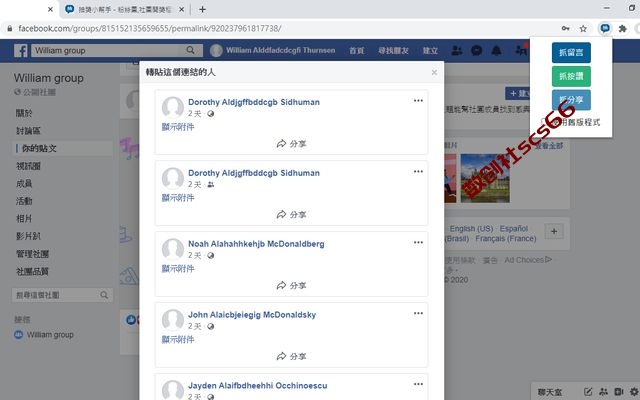
Task: Open Noah Alahahhkehjb McDonaldberg profile name
Action: pyautogui.click(x=256, y=244)
